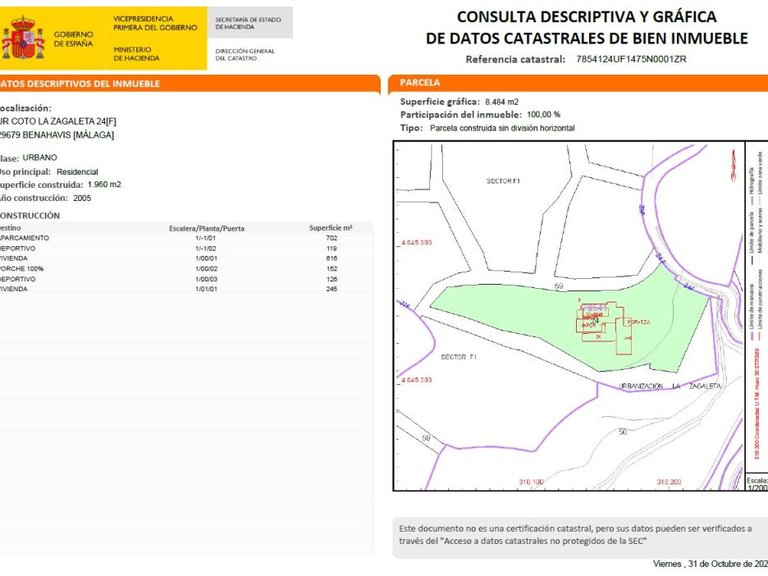This screenshot has height=576, width=768.
Task: Select built area value '1.960 m2'
Action: 104,185
